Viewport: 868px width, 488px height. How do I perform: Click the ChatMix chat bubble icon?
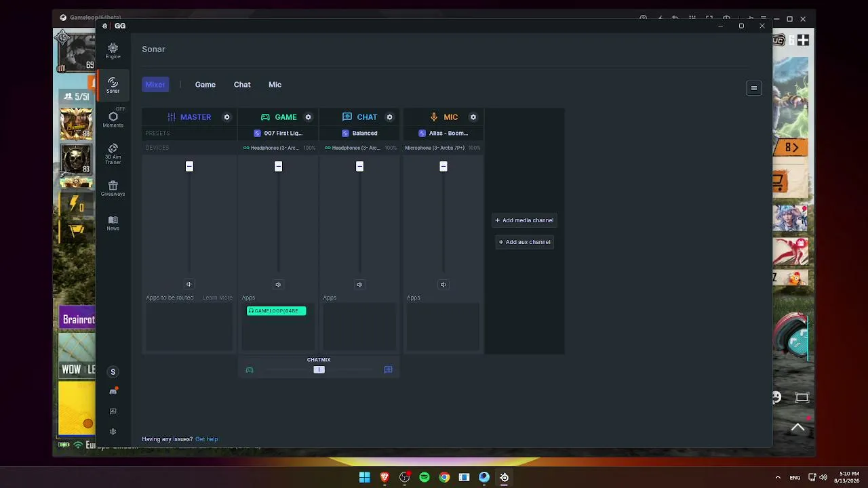[388, 370]
